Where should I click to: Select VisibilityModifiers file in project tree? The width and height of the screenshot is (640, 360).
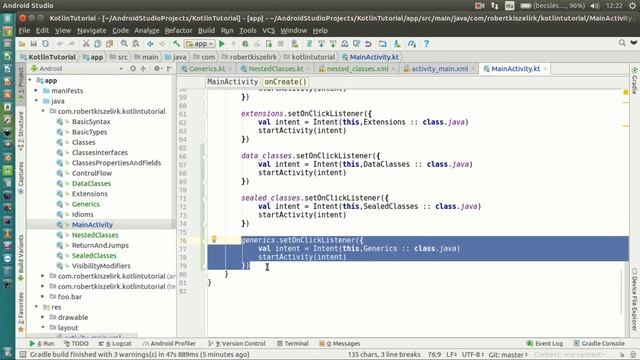coord(101,266)
